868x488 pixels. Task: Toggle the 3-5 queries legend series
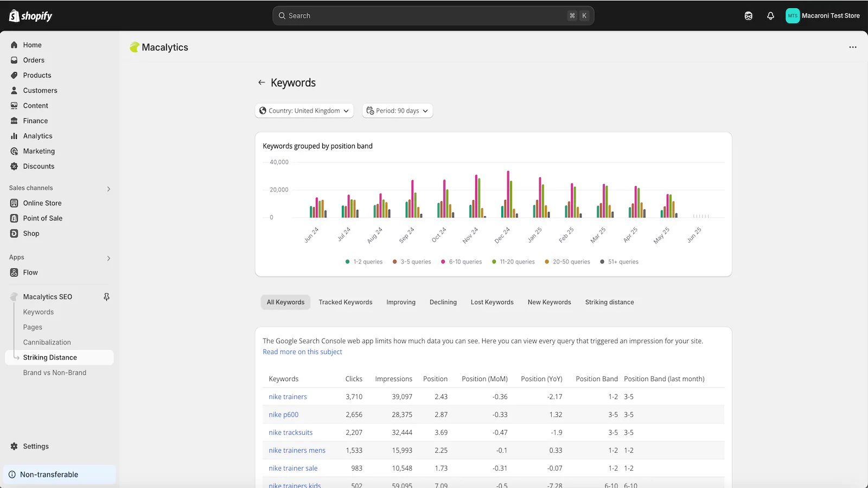412,262
